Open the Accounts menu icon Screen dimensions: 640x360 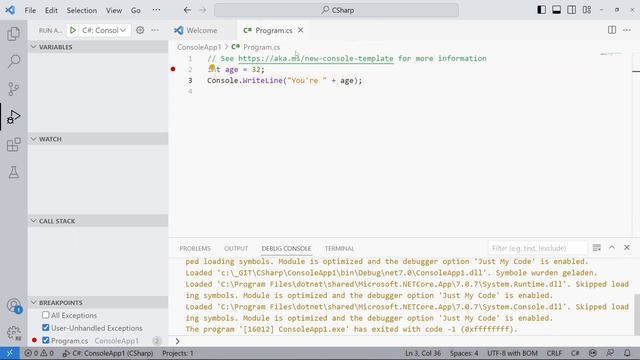13,305
